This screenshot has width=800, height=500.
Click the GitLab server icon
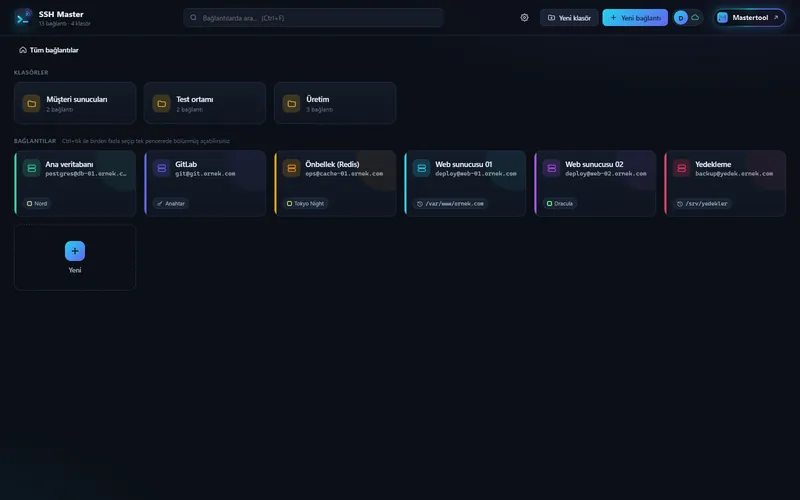[x=161, y=168]
